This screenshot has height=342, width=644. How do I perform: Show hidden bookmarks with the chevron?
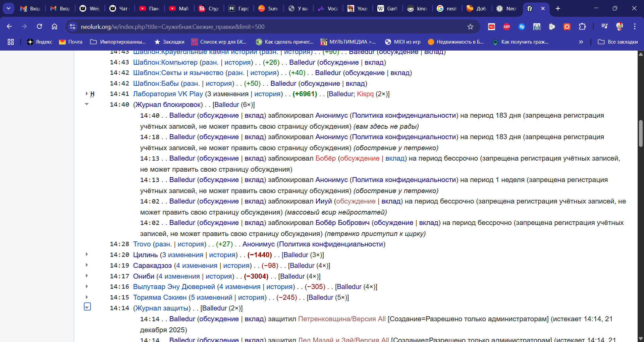581,42
